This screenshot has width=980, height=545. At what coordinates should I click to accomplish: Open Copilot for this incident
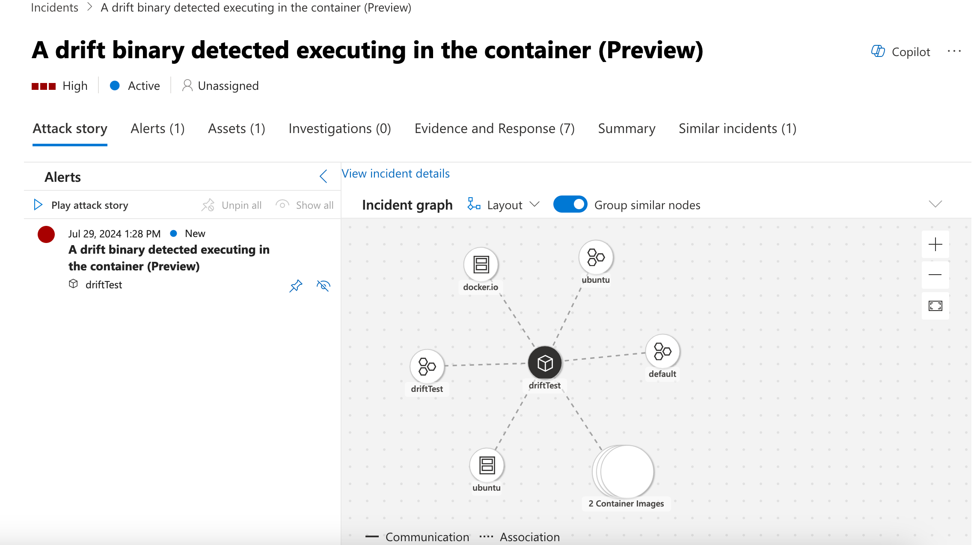900,51
